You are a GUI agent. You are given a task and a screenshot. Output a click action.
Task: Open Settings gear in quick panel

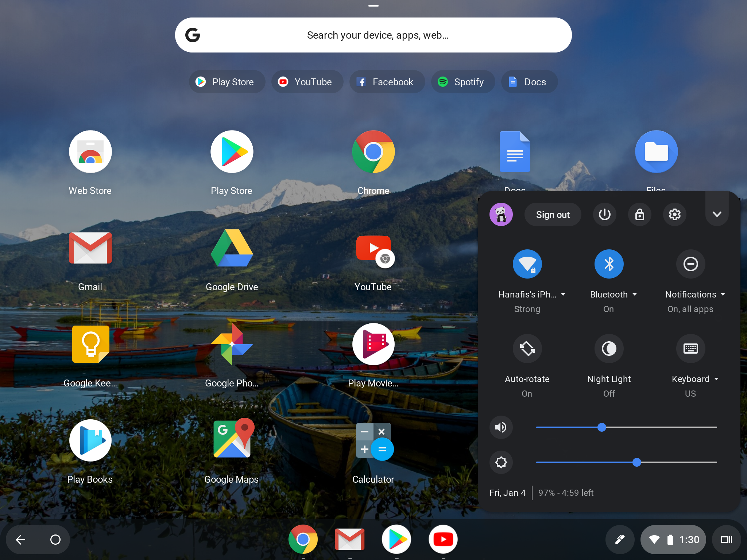675,214
